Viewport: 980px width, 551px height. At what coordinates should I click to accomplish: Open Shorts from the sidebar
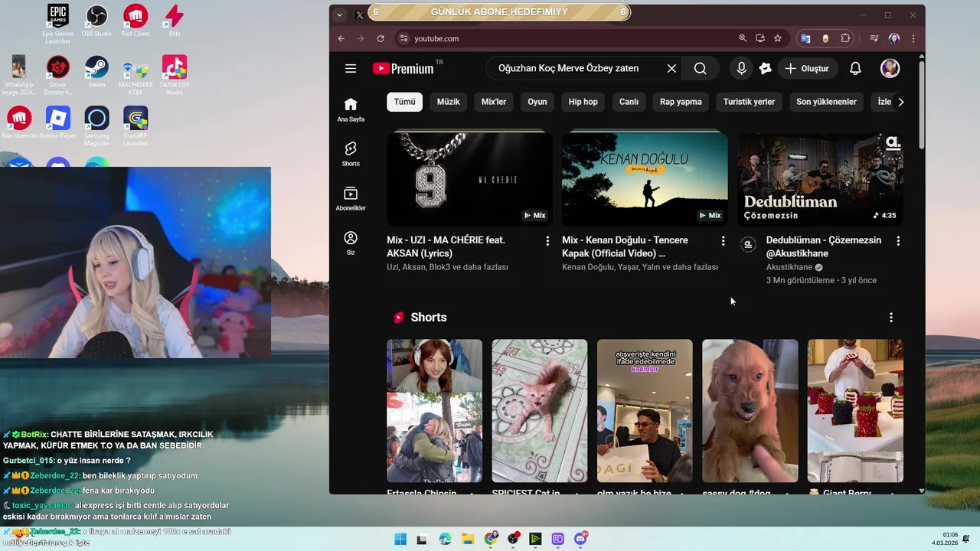click(x=351, y=154)
